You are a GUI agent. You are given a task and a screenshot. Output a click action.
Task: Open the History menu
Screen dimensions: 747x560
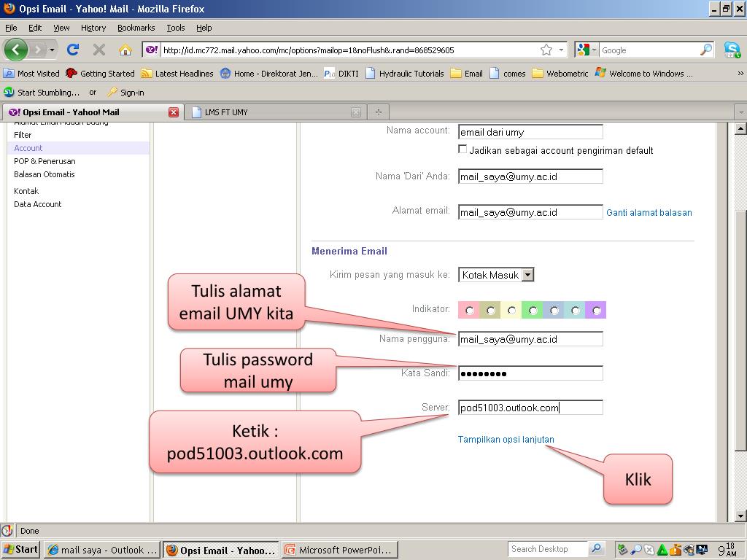tap(93, 28)
